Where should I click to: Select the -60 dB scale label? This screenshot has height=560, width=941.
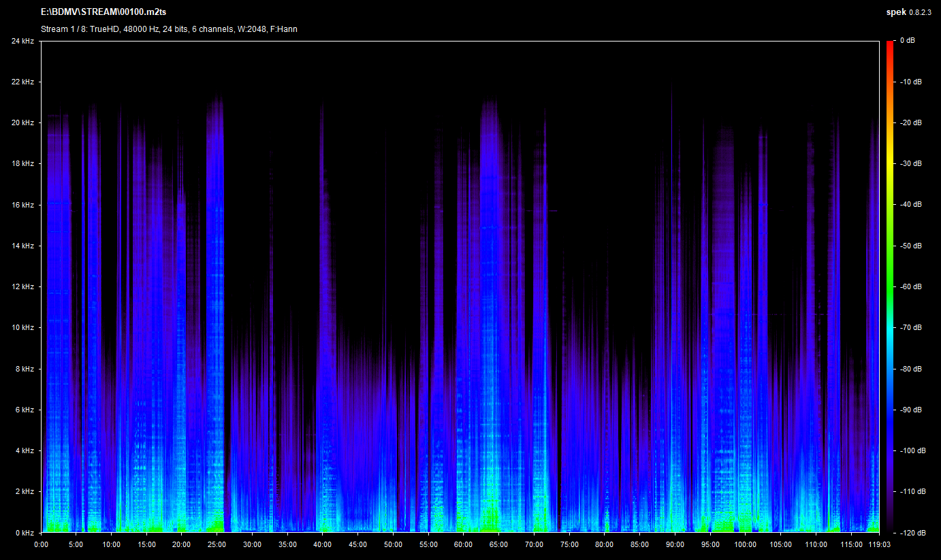(x=911, y=286)
